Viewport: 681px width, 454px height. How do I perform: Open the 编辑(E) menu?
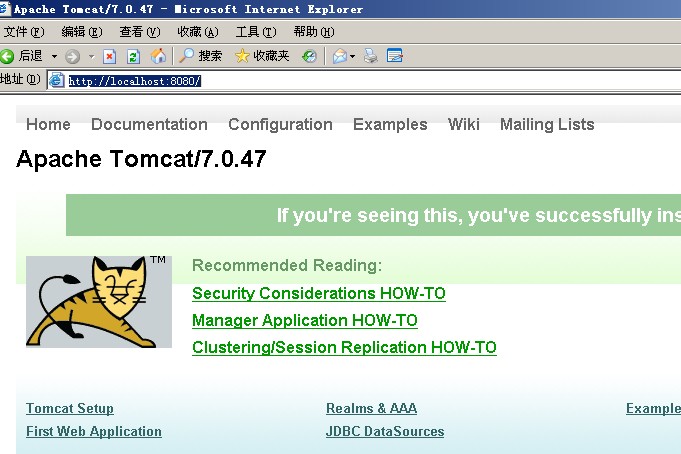(x=82, y=32)
